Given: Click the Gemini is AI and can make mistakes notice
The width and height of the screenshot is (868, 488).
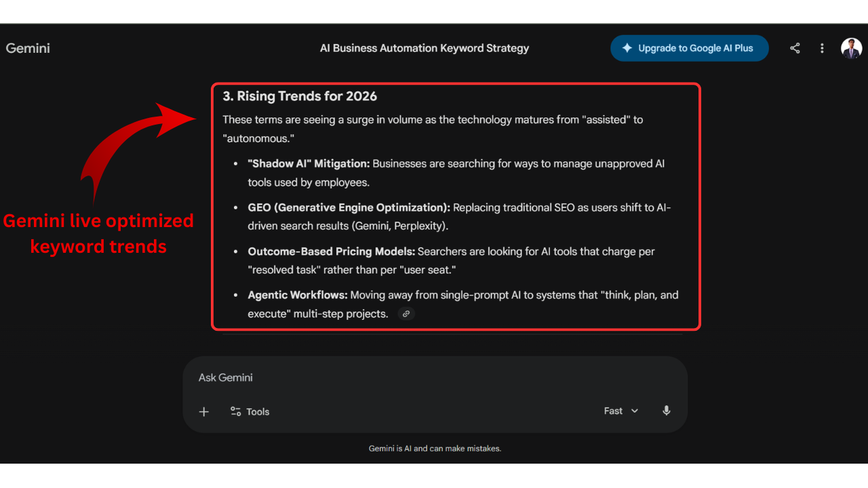Looking at the screenshot, I should (435, 448).
